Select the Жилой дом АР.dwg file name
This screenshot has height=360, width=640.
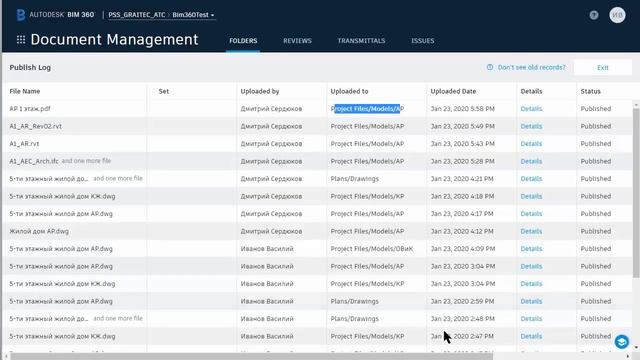click(39, 231)
